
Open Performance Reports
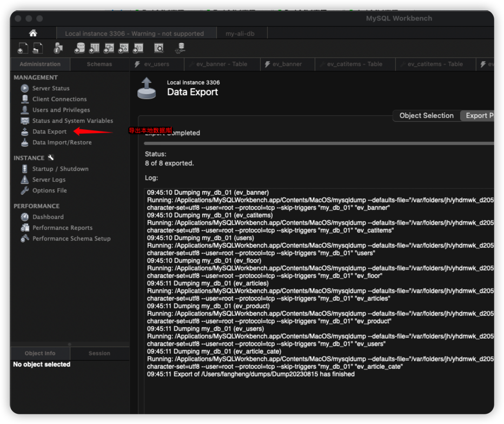pos(62,228)
